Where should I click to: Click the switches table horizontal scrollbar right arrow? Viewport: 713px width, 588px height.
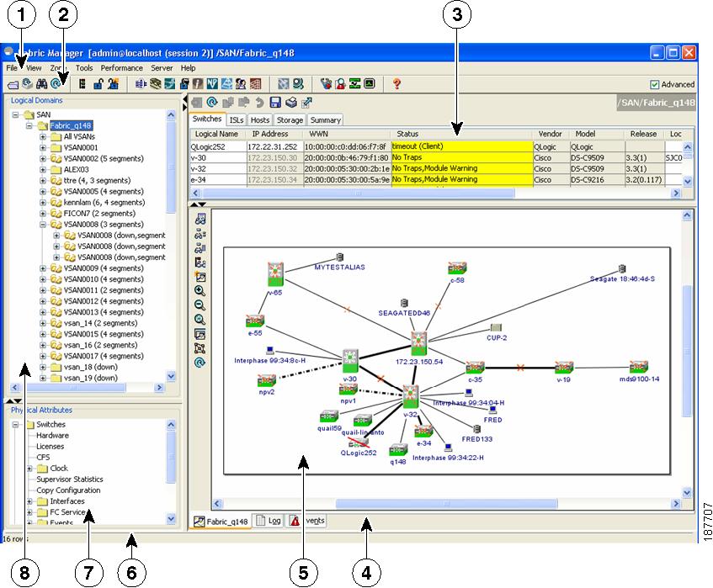click(676, 193)
